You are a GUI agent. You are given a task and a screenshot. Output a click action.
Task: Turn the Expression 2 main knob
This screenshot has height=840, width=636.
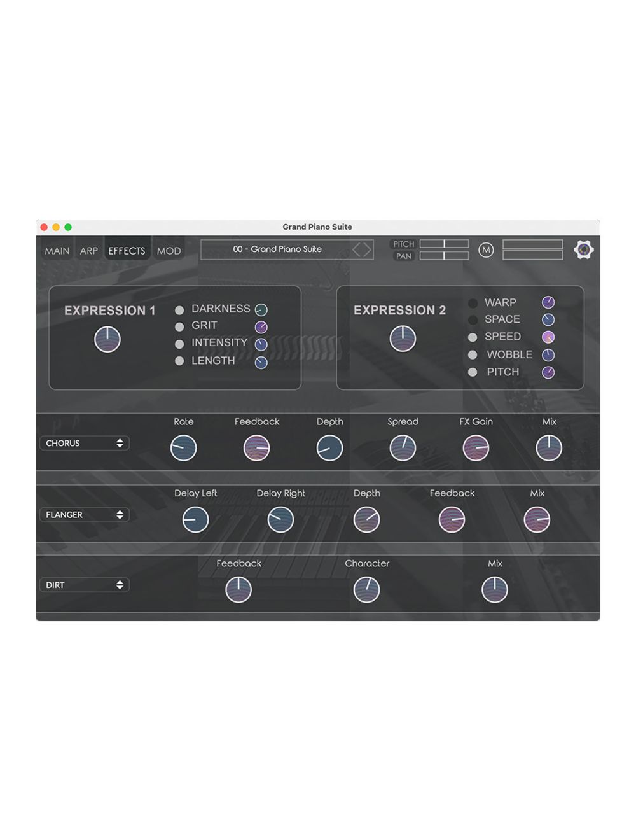(x=401, y=337)
